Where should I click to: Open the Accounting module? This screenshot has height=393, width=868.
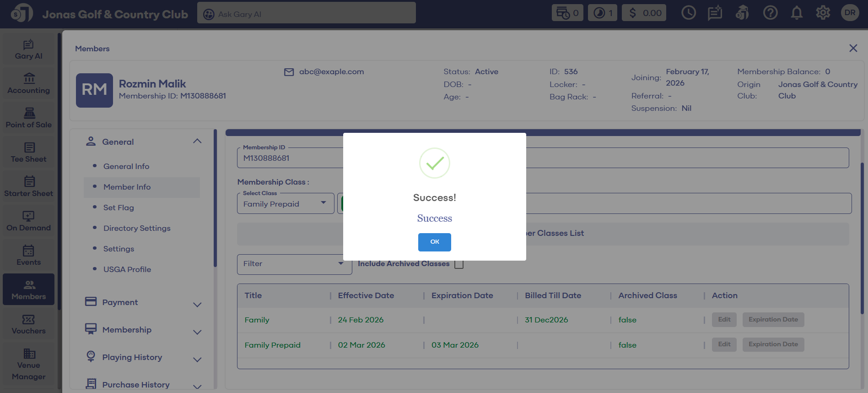click(x=28, y=84)
